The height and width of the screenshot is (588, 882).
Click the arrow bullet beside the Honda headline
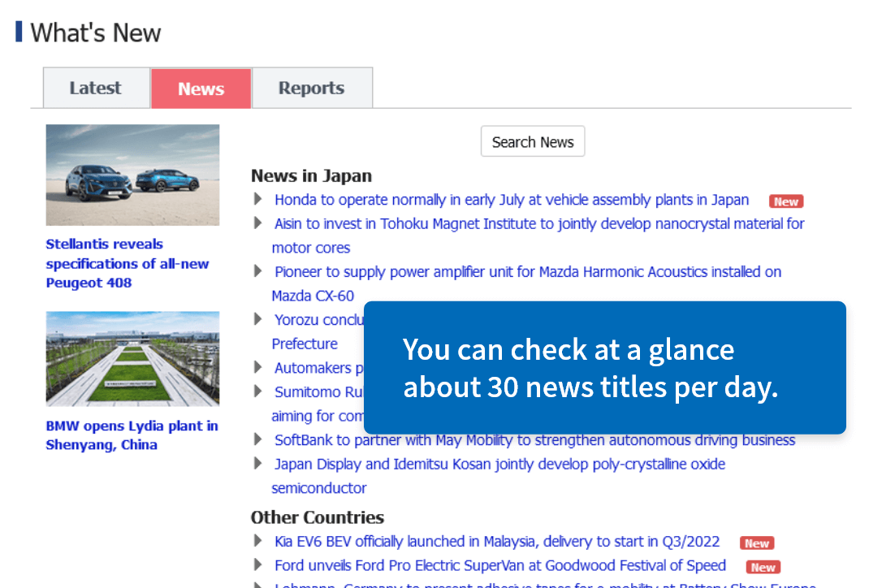pos(257,199)
